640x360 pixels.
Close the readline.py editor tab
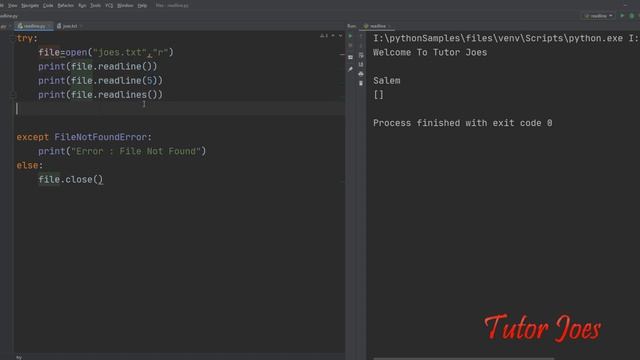pyautogui.click(x=50, y=26)
